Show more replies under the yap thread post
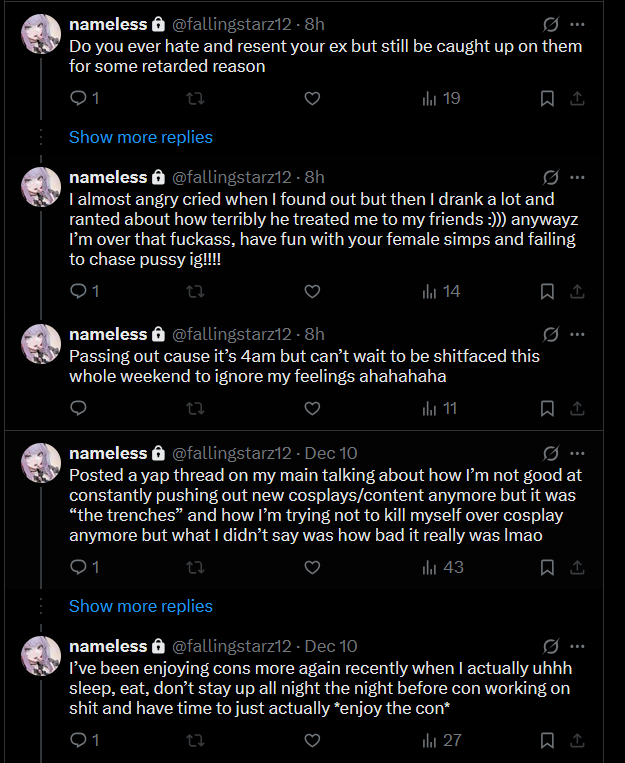 coord(141,606)
